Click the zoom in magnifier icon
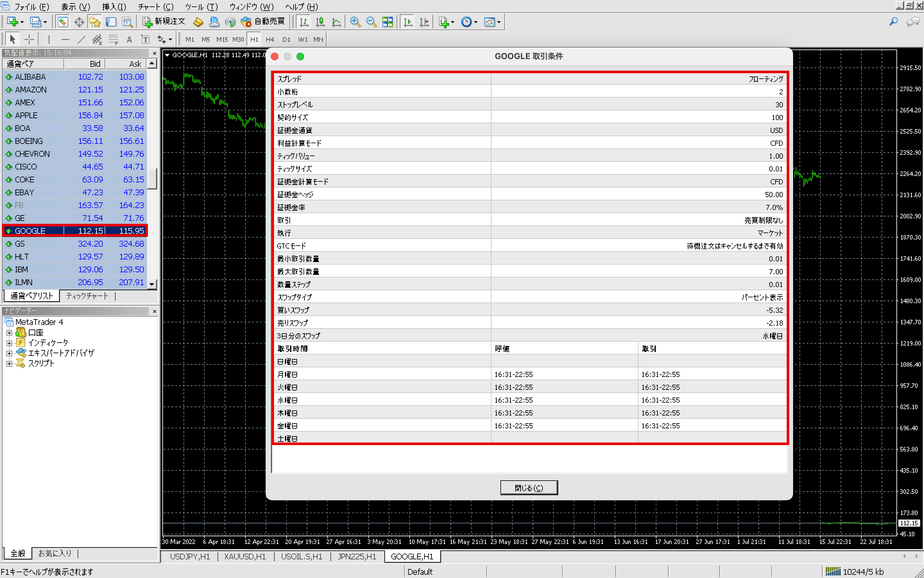Screen dimensions: 924x578 355,22
